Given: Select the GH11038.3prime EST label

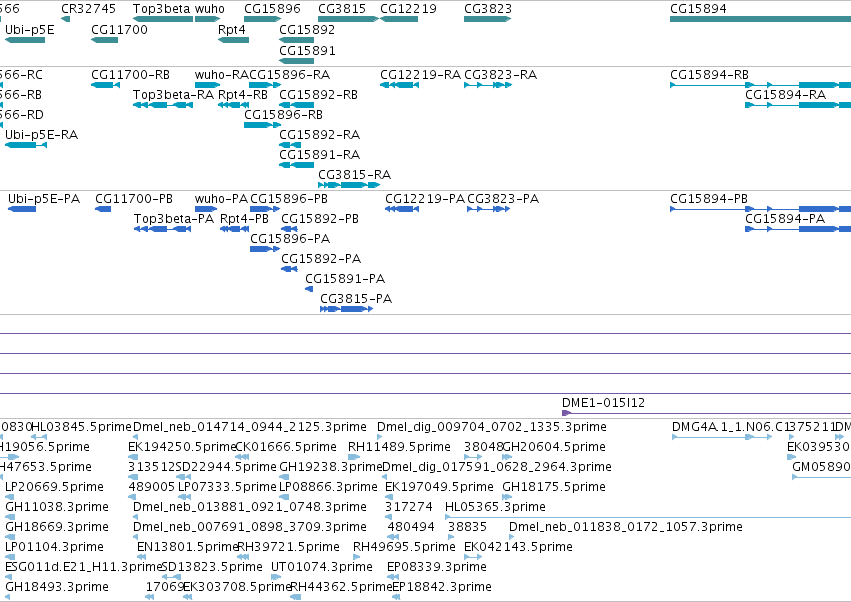Looking at the screenshot, I should tap(57, 507).
